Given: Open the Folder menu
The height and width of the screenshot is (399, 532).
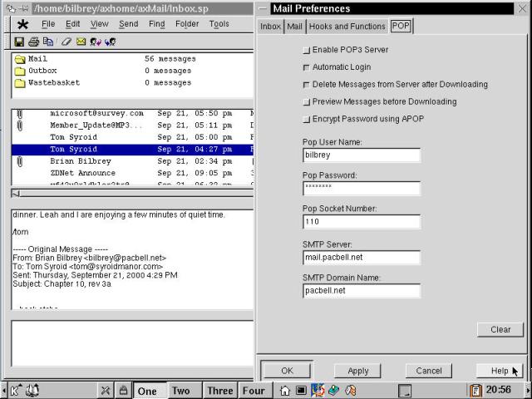Looking at the screenshot, I should (187, 24).
